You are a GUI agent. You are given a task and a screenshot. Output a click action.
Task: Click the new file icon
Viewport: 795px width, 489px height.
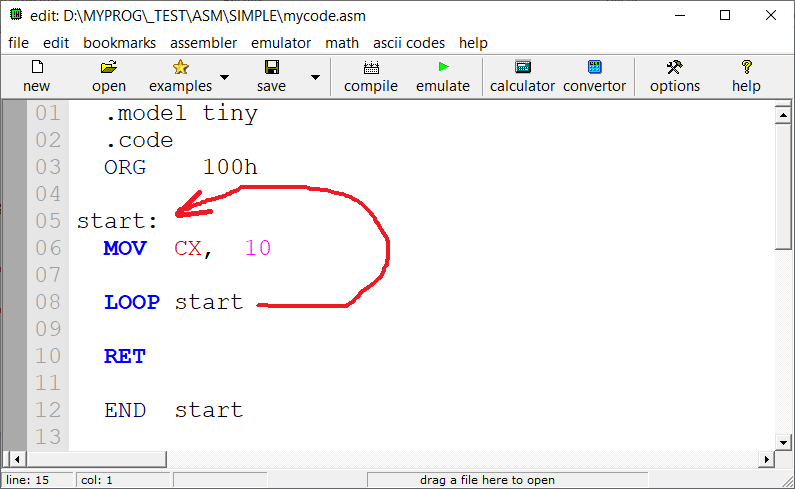point(37,67)
